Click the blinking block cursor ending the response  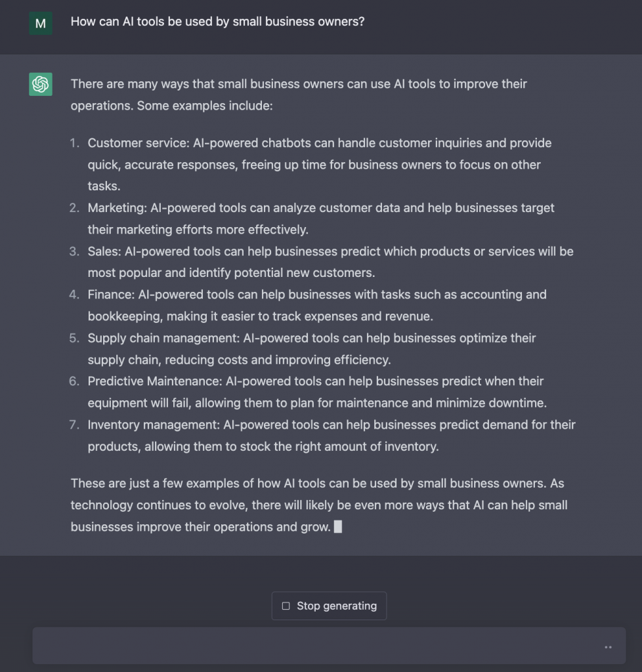point(338,526)
